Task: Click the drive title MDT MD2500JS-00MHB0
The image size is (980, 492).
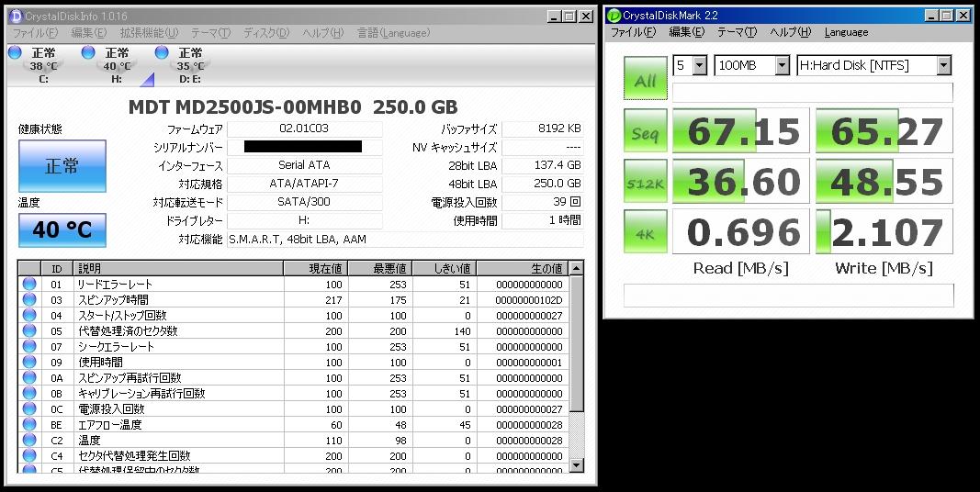Action: pos(245,107)
